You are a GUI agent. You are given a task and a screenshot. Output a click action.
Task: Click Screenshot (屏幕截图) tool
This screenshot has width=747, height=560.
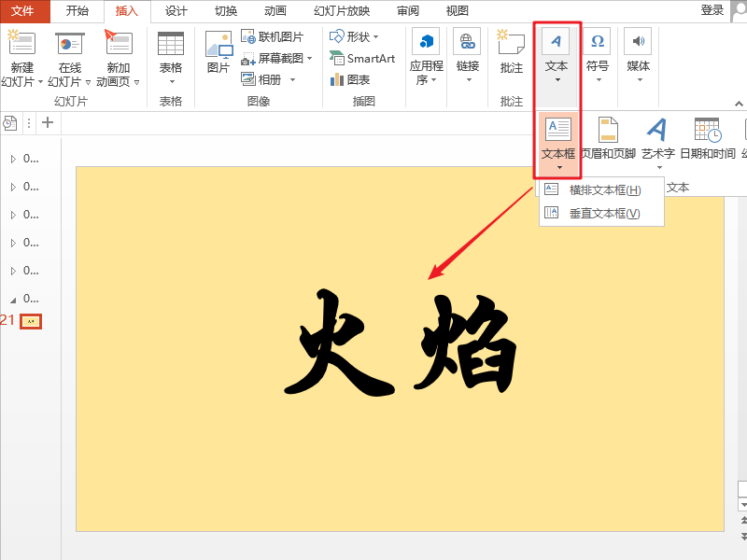tap(273, 59)
